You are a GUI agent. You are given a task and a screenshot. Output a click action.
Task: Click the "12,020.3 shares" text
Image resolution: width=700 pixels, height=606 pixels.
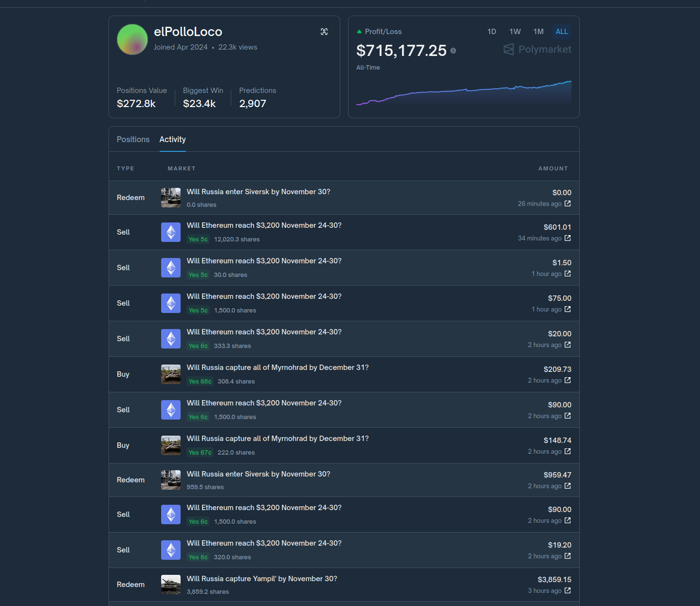click(237, 239)
